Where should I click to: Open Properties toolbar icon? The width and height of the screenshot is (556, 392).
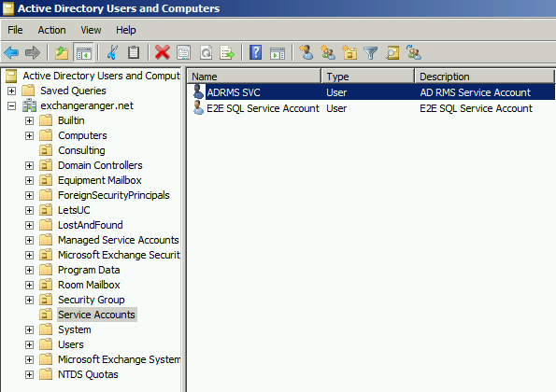[x=184, y=53]
